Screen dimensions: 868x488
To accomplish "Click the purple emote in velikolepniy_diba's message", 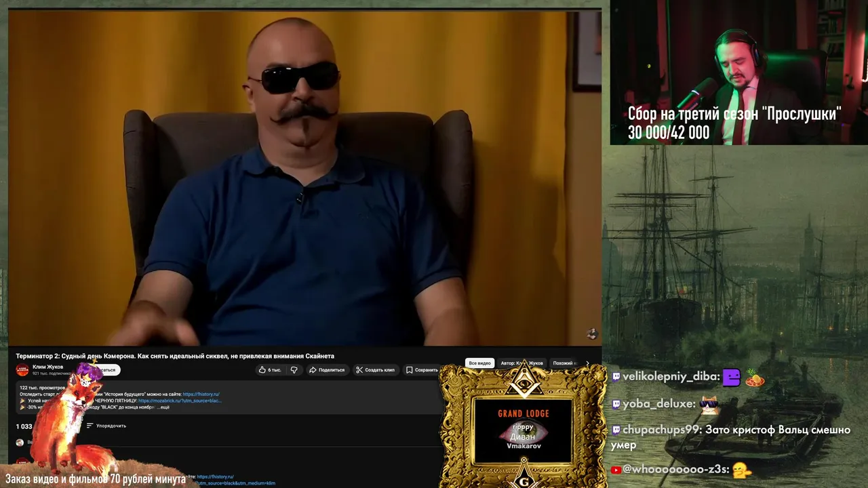I will 731,378.
